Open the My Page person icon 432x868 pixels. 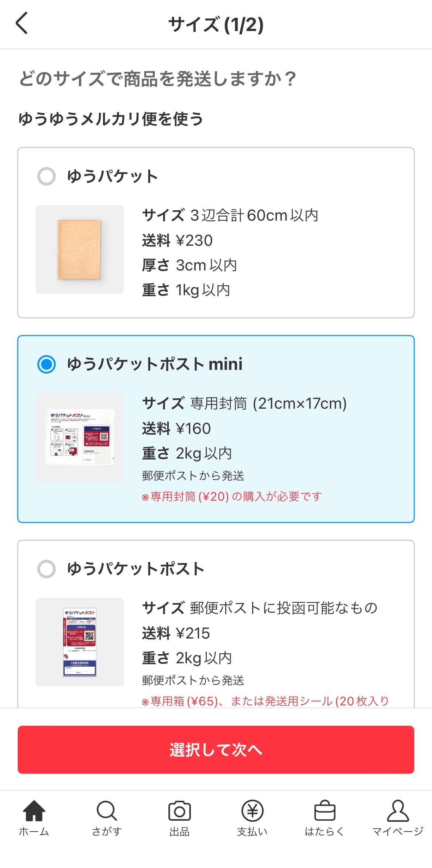click(x=398, y=810)
